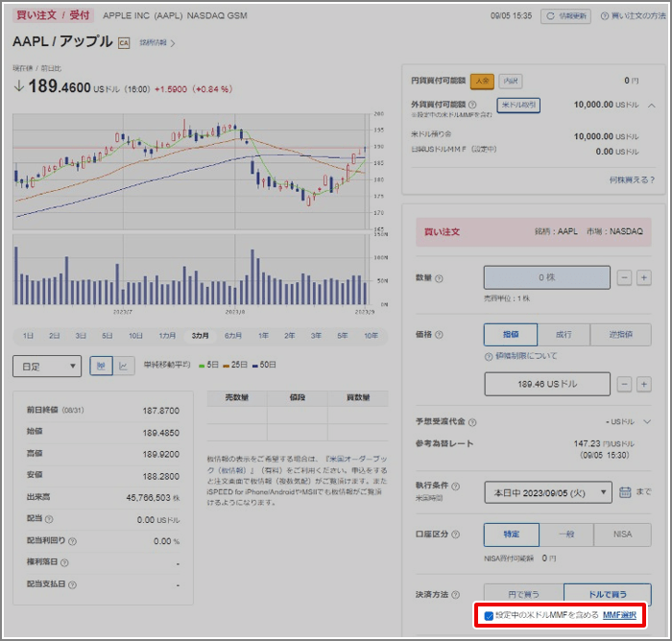This screenshot has width=672, height=641.
Task: Select 指値 limit price option
Action: click(x=511, y=335)
